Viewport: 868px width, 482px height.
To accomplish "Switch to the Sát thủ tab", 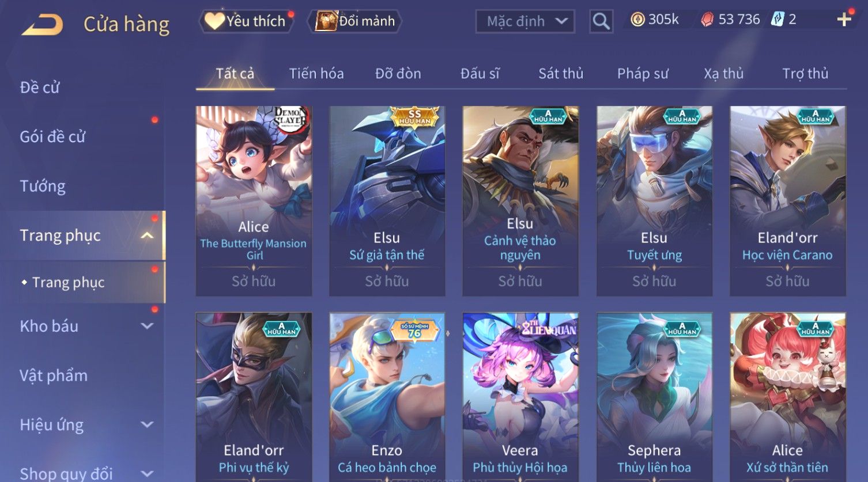I will tap(561, 74).
